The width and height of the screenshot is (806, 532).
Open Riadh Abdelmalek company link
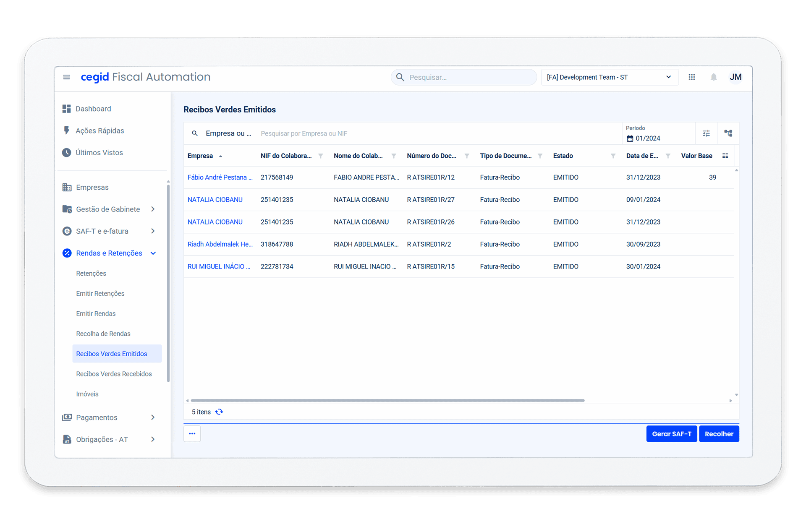(x=220, y=244)
